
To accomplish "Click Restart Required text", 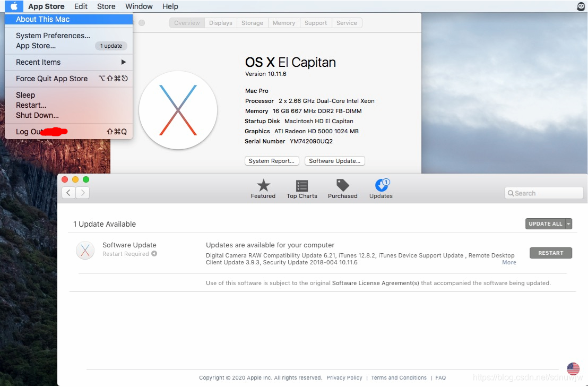I will coord(126,254).
